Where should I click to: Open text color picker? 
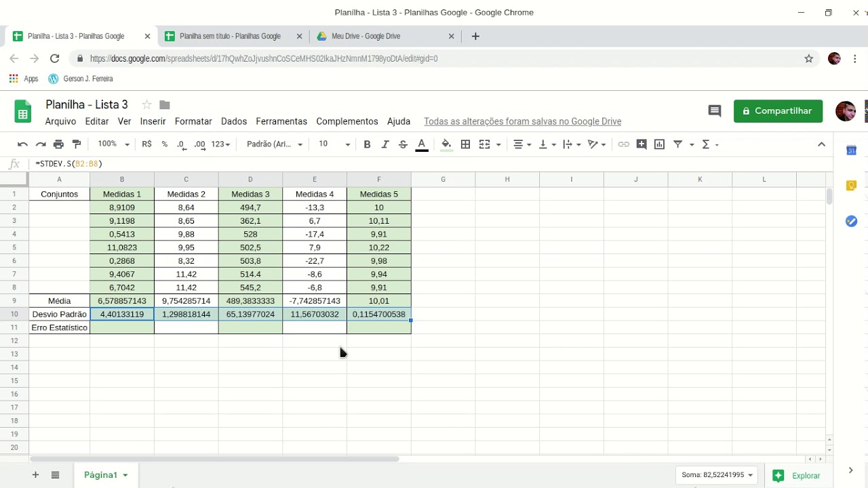421,144
